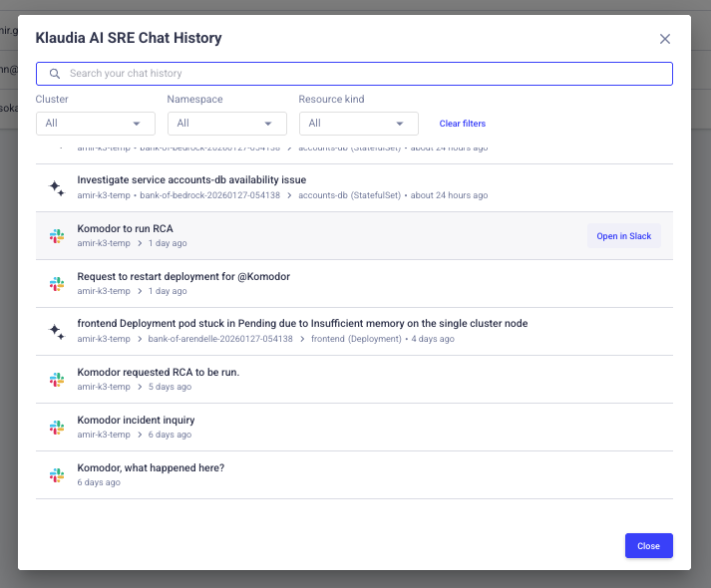711x588 pixels.
Task: Click the Open in Slack button
Action: [623, 236]
